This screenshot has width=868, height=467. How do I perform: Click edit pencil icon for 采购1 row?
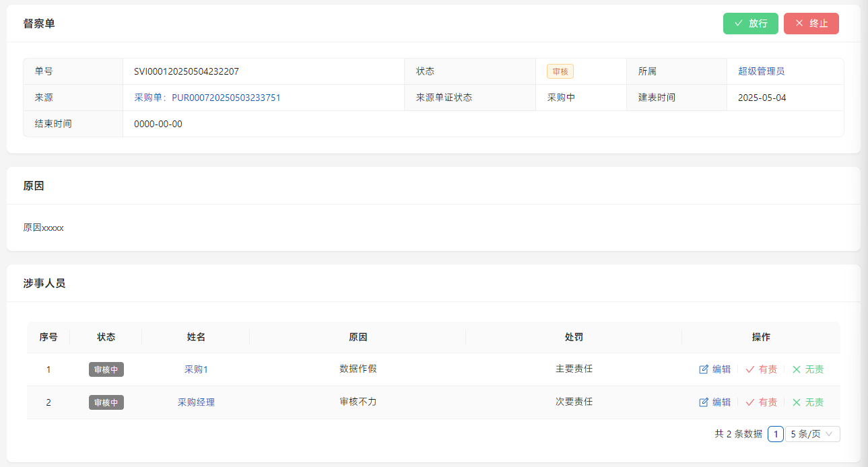point(704,369)
